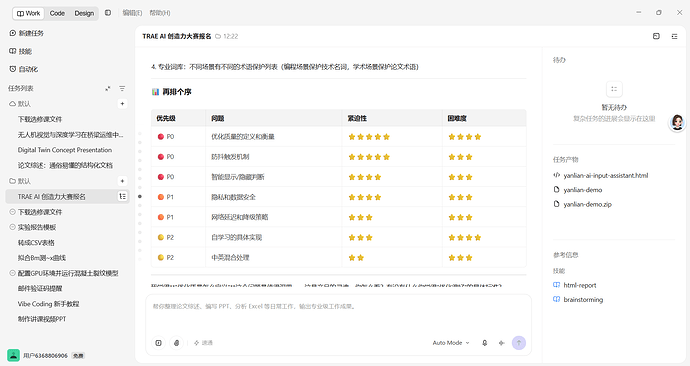Switch to the Design tab
Viewport: 690px width, 366px height.
(84, 13)
